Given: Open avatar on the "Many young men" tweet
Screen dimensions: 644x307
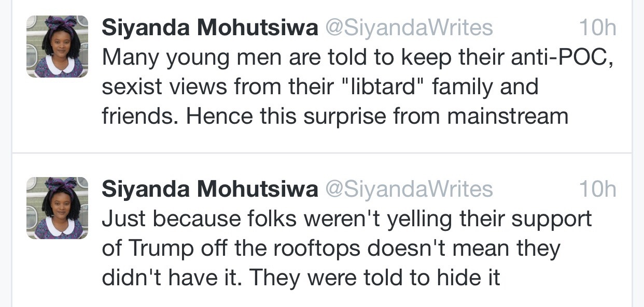Looking at the screenshot, I should (57, 47).
